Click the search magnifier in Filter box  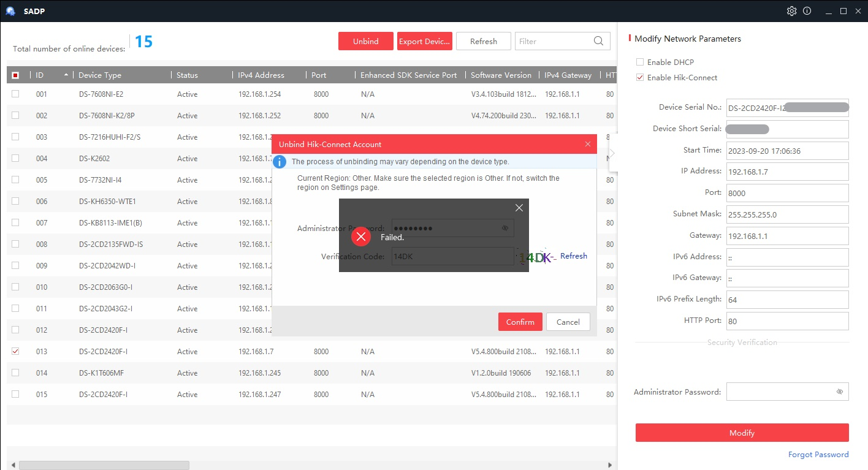(x=598, y=41)
